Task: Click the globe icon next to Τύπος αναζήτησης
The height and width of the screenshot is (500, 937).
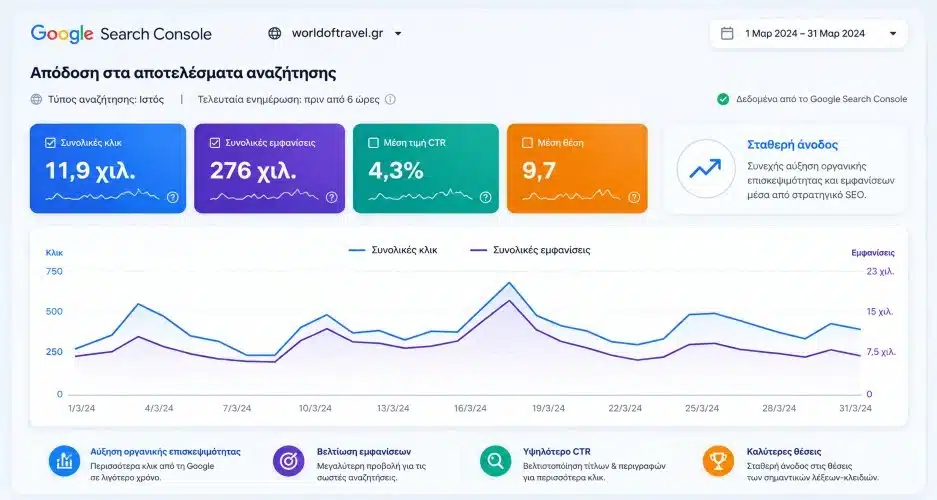Action: pos(36,99)
